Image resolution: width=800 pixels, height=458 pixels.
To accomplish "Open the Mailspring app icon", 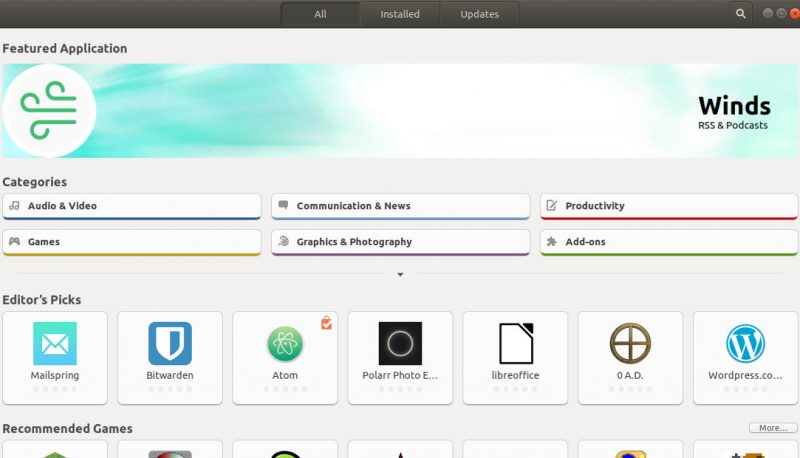I will click(55, 343).
